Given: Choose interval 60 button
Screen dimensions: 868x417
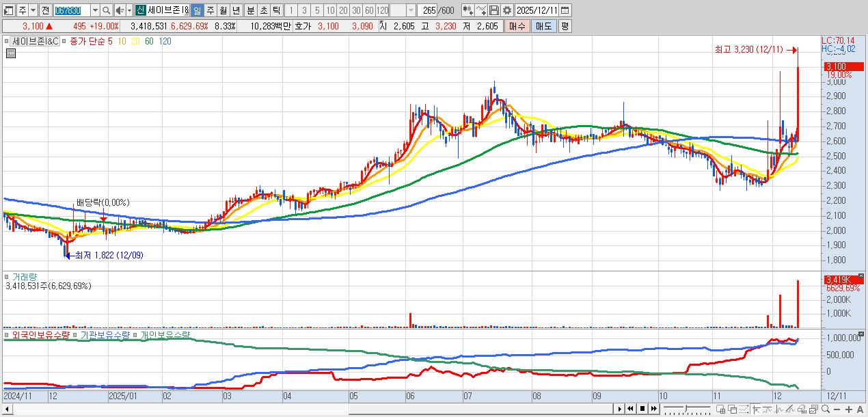Looking at the screenshot, I should point(369,10).
